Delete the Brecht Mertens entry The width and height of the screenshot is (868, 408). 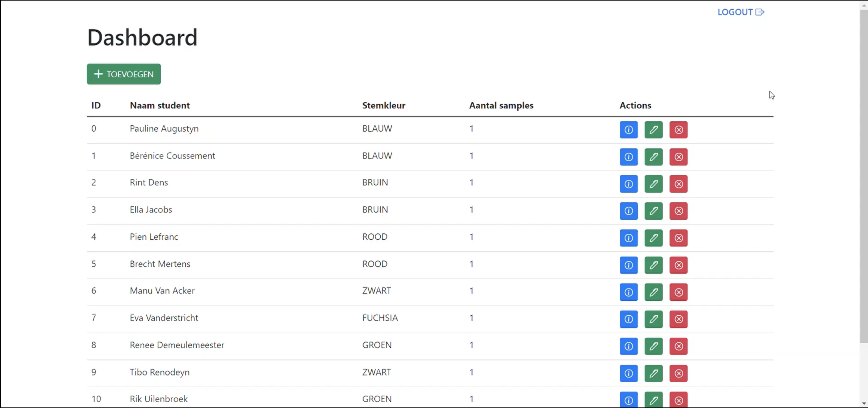[678, 265]
